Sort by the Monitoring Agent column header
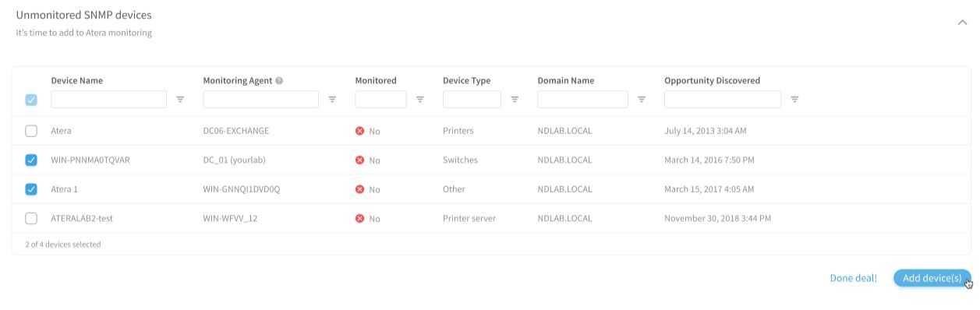The width and height of the screenshot is (980, 310). click(237, 80)
